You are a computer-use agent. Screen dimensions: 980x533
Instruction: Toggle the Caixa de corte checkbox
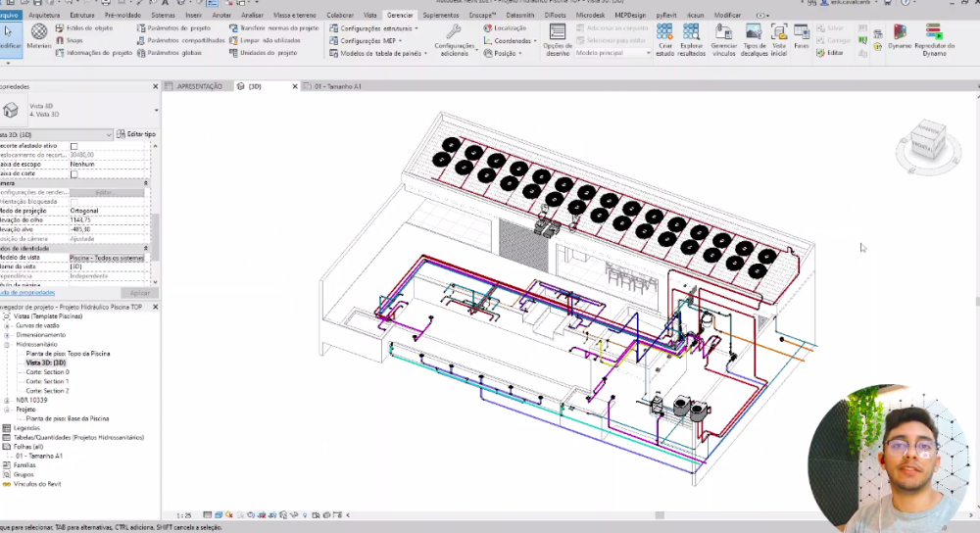[73, 173]
